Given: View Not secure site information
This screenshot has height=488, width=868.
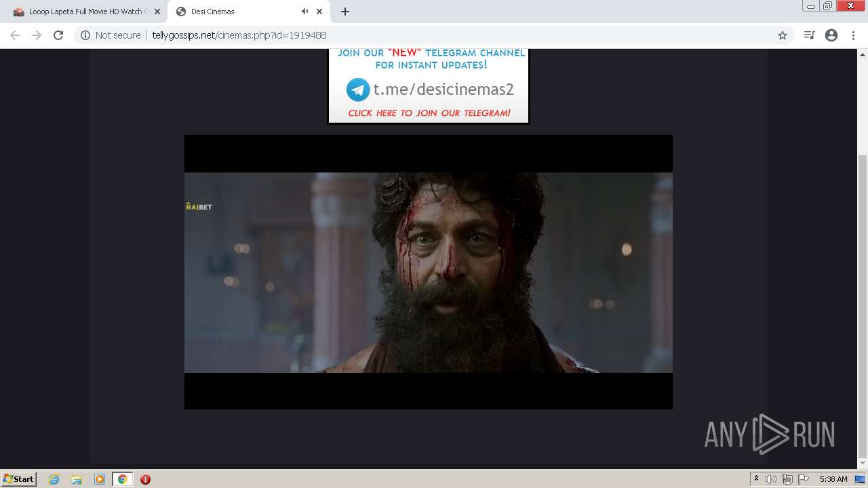Looking at the screenshot, I should pyautogui.click(x=111, y=35).
